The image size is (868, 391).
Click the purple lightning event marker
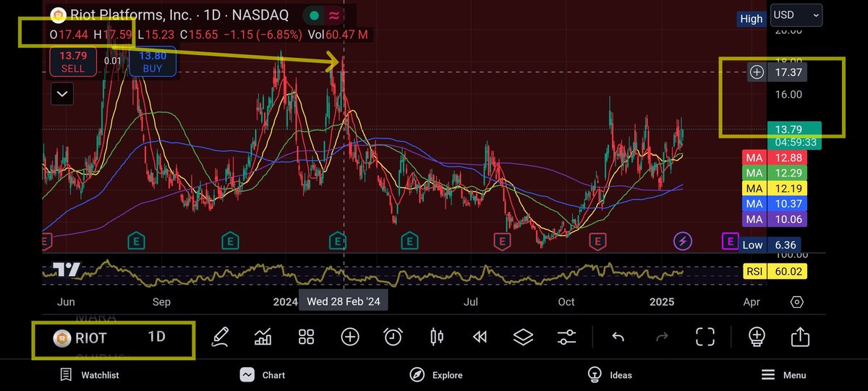tap(682, 240)
